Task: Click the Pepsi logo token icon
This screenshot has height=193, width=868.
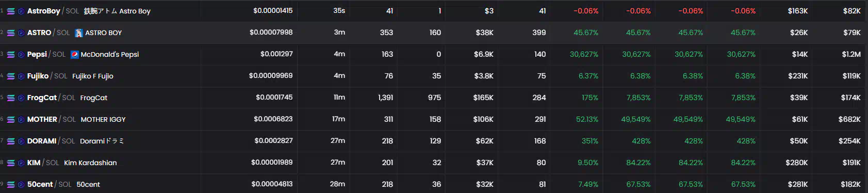Action: [74, 54]
